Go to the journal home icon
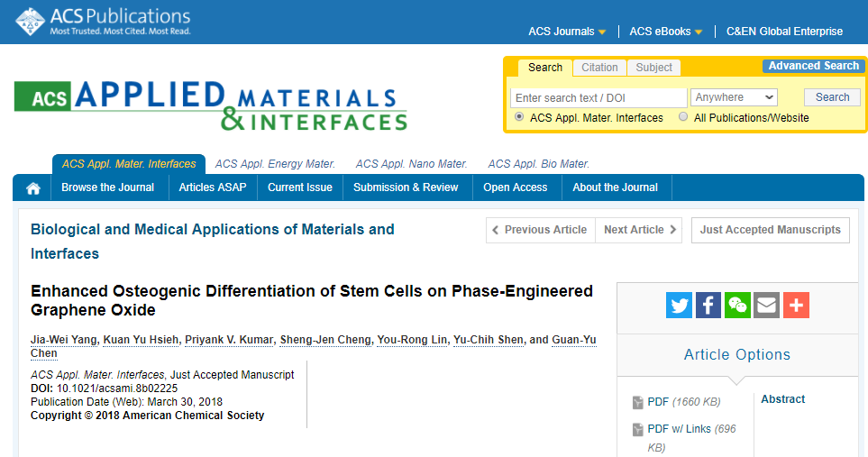The height and width of the screenshot is (457, 868). [x=32, y=188]
